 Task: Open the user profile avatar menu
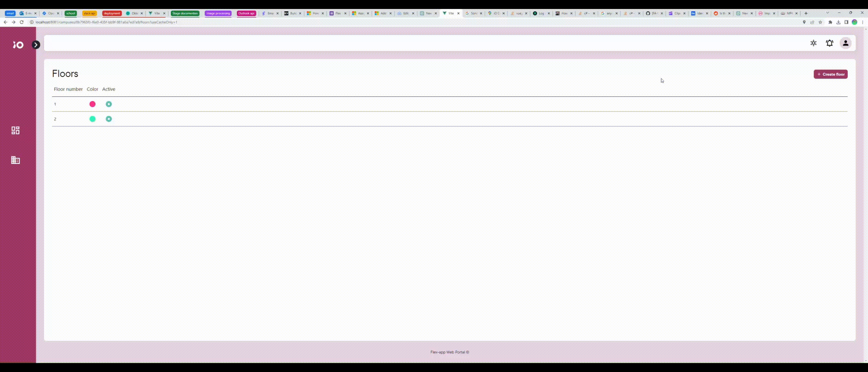point(845,43)
